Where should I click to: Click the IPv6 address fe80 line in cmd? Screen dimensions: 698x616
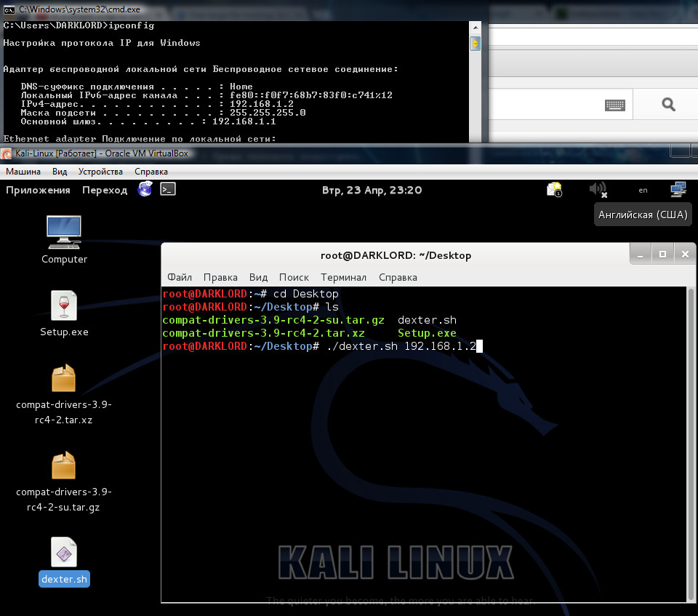(x=310, y=95)
